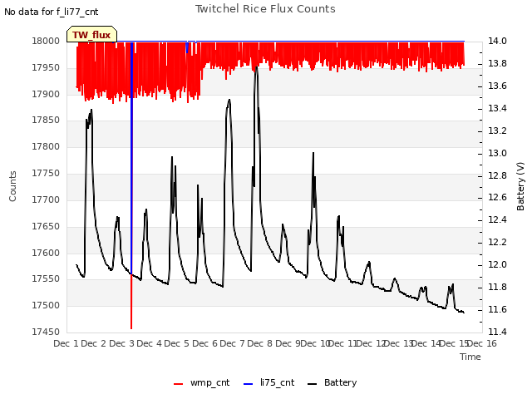Click the 17550 counts axis label
This screenshot has height=399, width=532.
pos(46,279)
